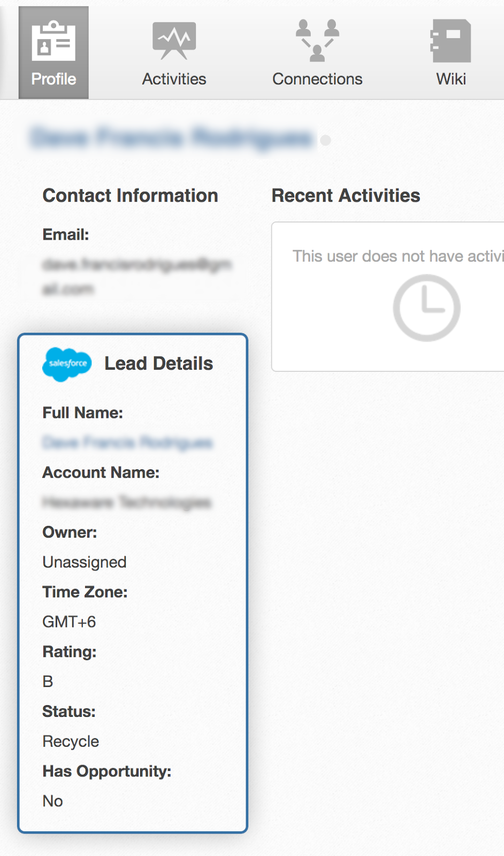Select the Unassigned owner value
Viewport: 504px width, 856px height.
point(85,562)
